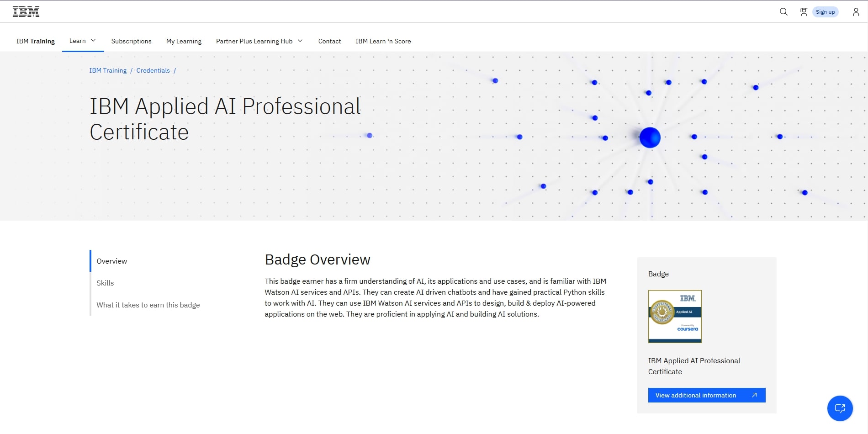868x434 pixels.
Task: Open My Learning
Action: click(x=184, y=41)
